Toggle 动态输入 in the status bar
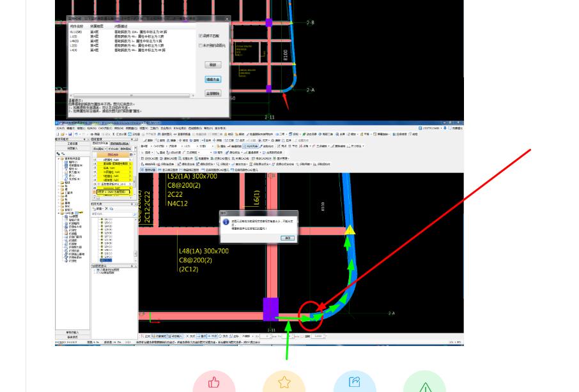 pyautogui.click(x=175, y=336)
